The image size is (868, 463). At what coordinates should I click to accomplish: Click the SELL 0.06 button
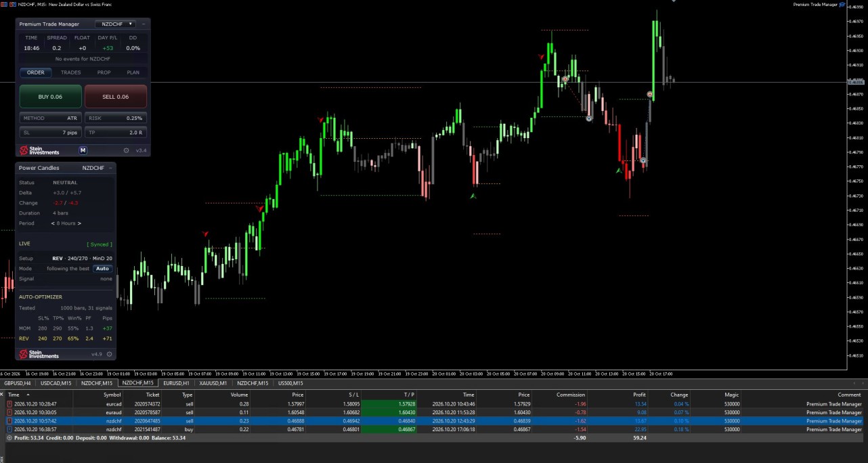coord(115,97)
